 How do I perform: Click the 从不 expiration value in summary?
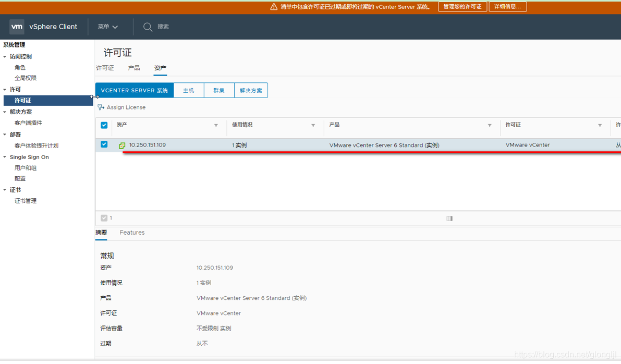[202, 344]
